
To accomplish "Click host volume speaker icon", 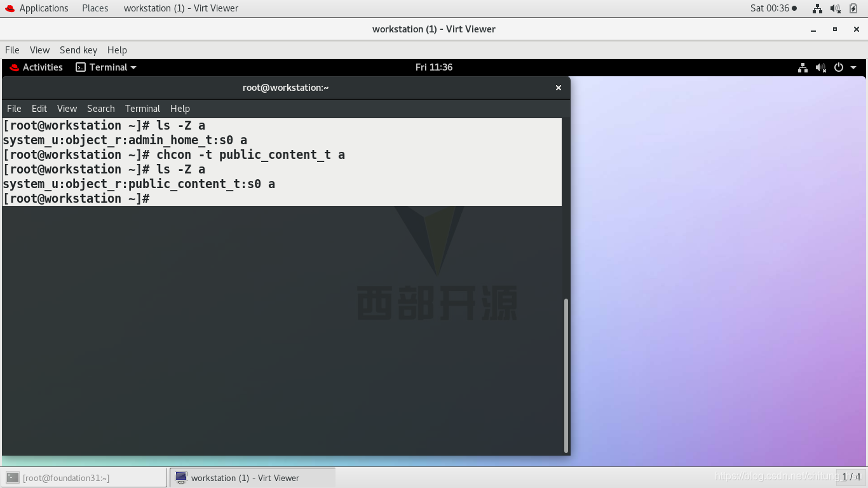I will (835, 8).
